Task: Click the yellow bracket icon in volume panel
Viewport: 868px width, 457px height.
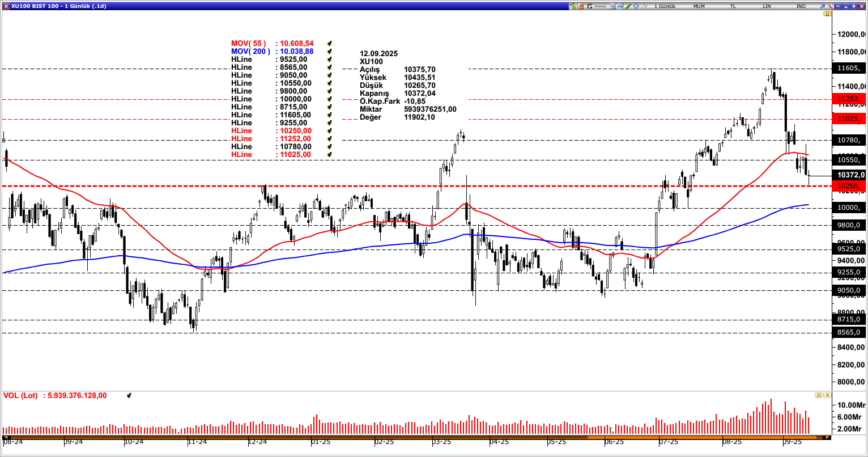Action: point(819,395)
